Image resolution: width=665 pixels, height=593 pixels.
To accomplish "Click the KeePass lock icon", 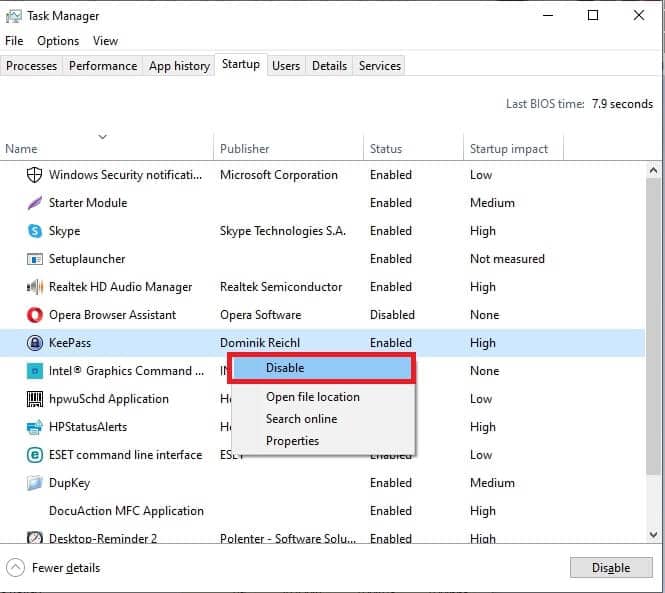I will 34,343.
